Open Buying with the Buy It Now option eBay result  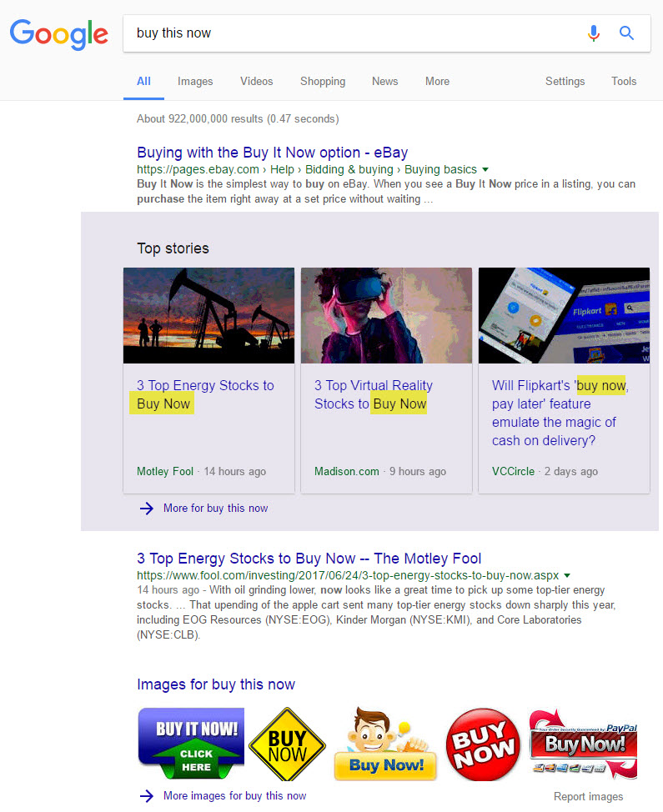pos(273,153)
